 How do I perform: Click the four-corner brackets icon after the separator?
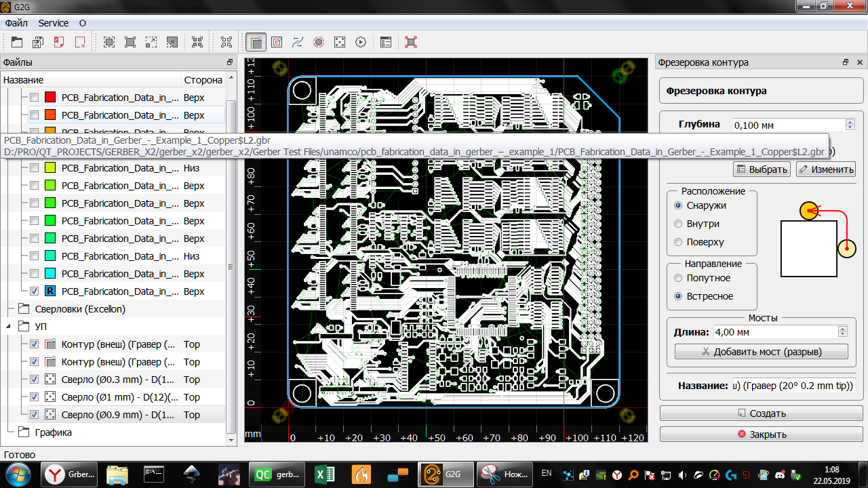(226, 42)
